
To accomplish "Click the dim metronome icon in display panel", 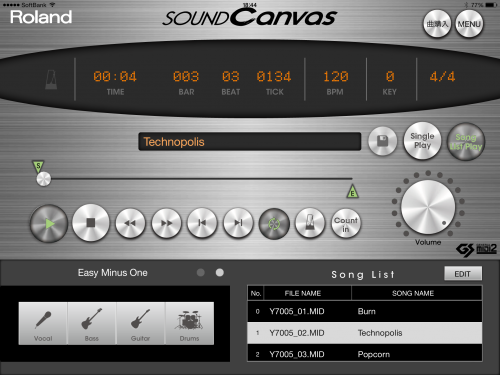I will coord(51,79).
